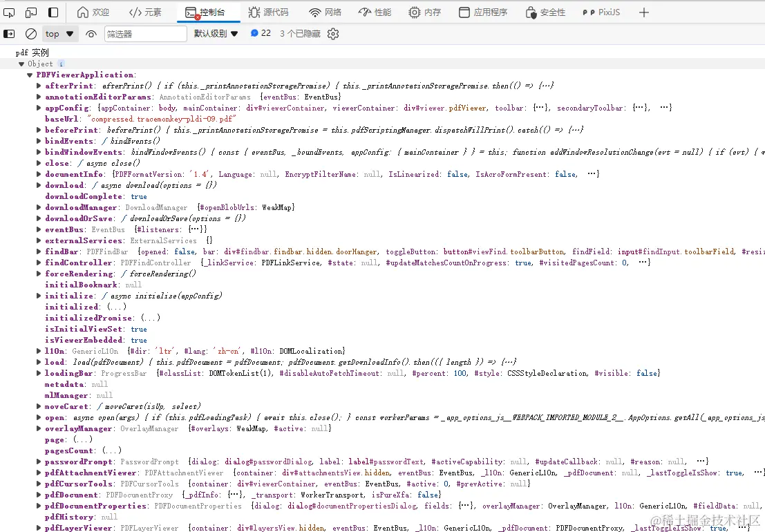Click the 3 个已隐藏 hidden messages label
Viewport: 765px width, 532px height.
[x=300, y=34]
